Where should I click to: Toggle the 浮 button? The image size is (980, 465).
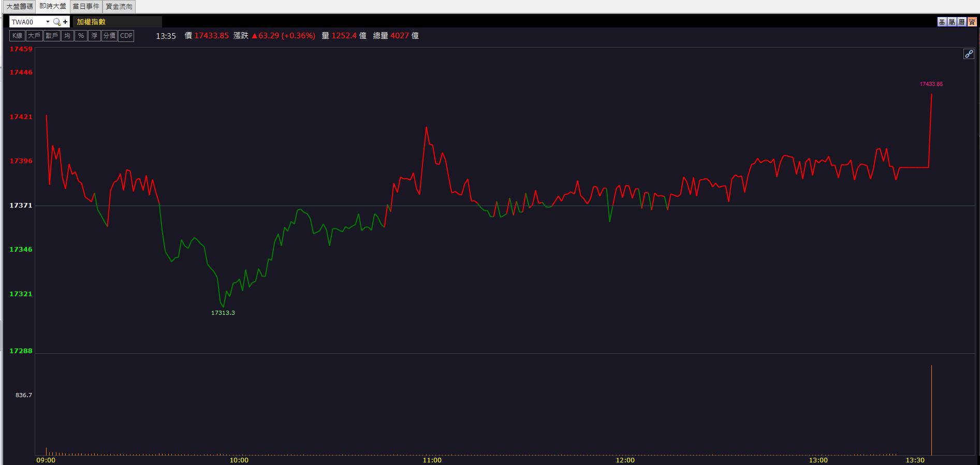[x=94, y=36]
